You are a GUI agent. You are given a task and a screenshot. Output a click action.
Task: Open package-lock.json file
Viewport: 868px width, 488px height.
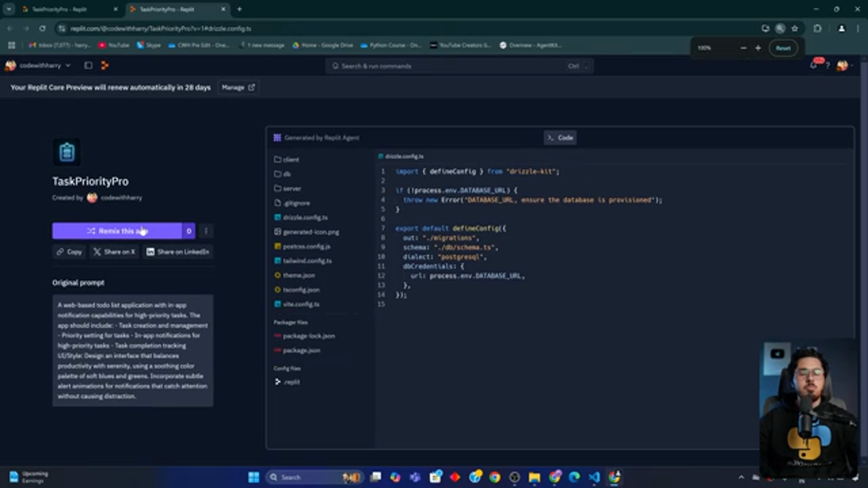(304, 336)
